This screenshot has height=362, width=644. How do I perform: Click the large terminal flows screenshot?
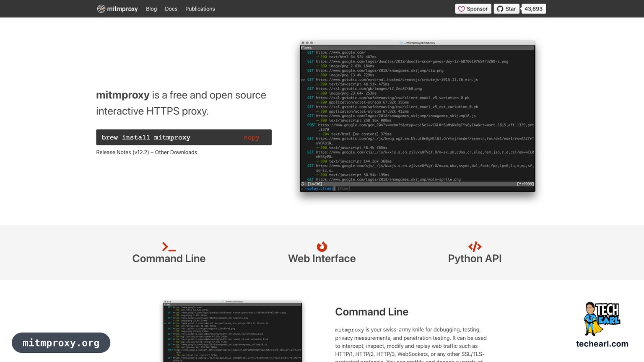418,116
